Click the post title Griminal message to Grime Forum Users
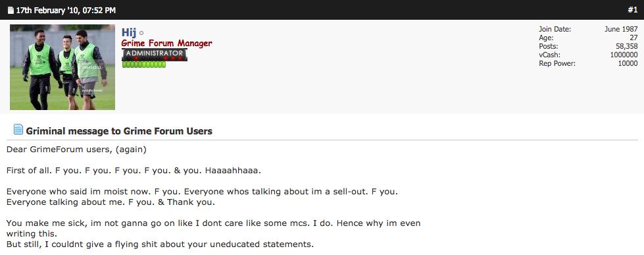Screen dimensions: 644x255 pyautogui.click(x=119, y=131)
